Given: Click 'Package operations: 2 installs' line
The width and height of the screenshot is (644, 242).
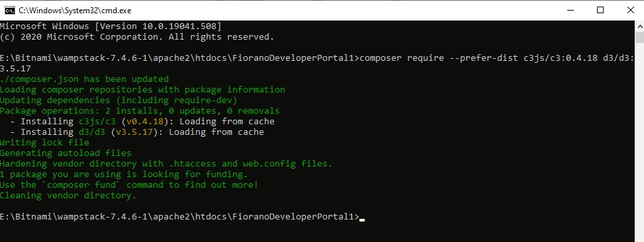Looking at the screenshot, I should point(140,110).
